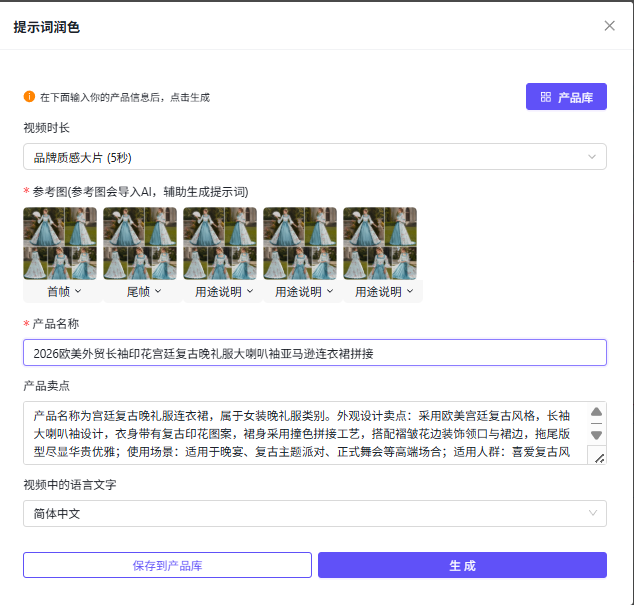This screenshot has width=634, height=605.
Task: Click the up arrow of 产品卖点 scrollbar
Action: 596,412
